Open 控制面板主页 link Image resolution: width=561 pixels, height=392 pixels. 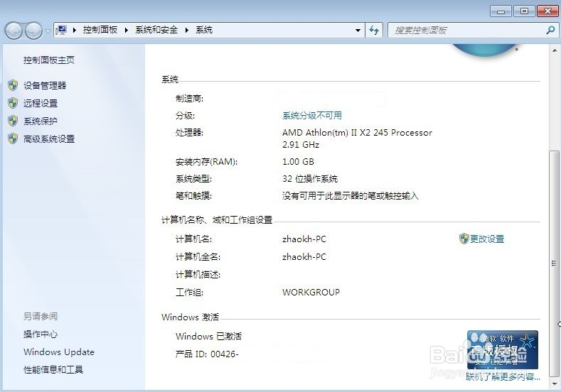[x=49, y=60]
